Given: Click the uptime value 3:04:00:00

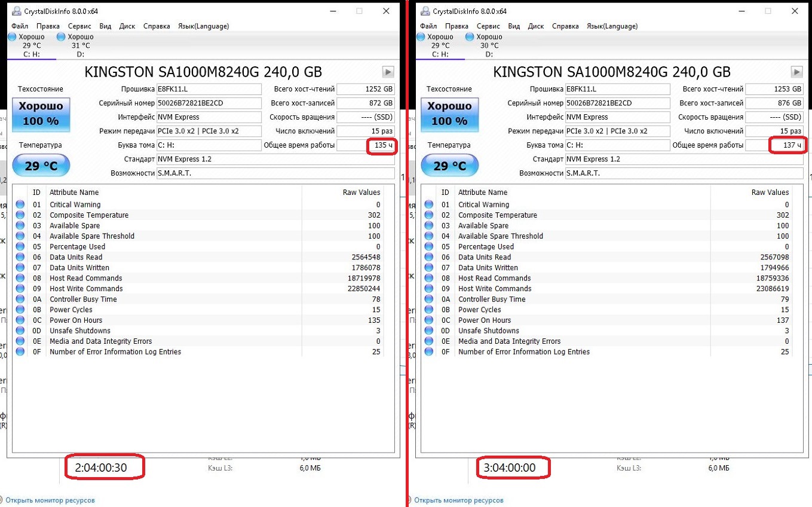Looking at the screenshot, I should [510, 468].
